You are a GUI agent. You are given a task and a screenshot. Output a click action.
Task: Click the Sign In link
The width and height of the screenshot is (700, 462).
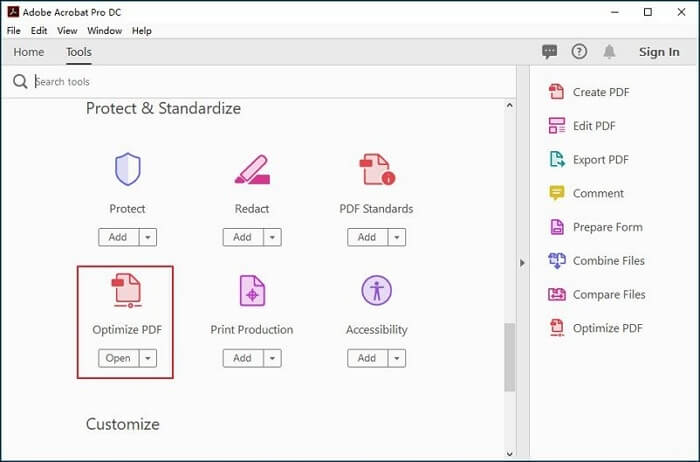(659, 52)
